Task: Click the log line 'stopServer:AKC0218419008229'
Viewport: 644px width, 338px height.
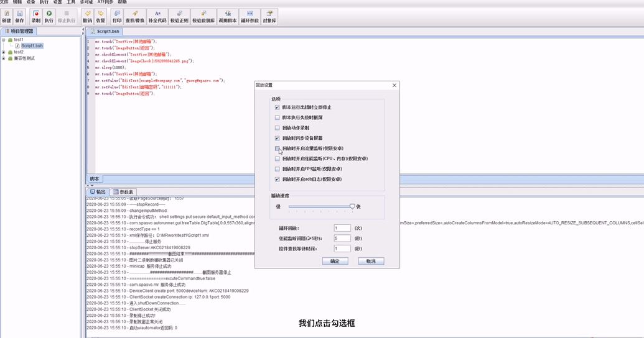Action: (x=138, y=248)
